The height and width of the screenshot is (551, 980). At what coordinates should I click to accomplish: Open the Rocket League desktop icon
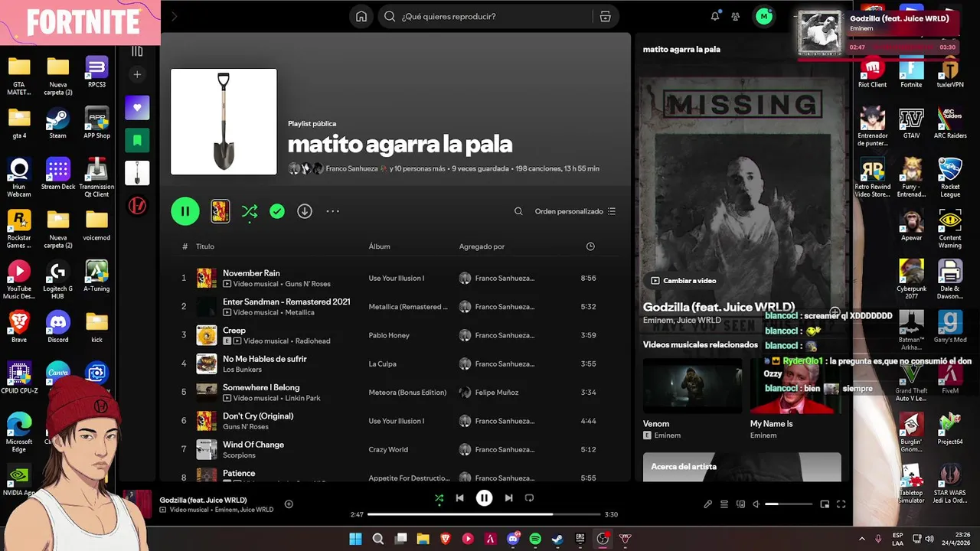(x=950, y=178)
